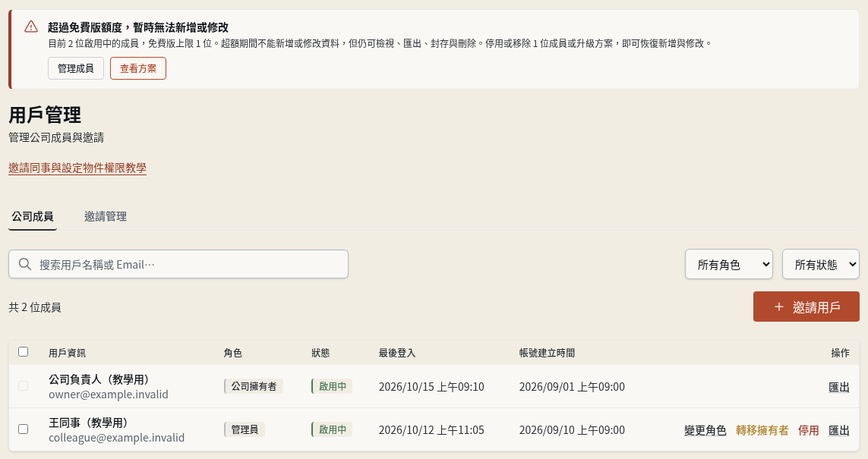
Task: Click 轉移擁有者 for 王同事
Action: click(762, 430)
